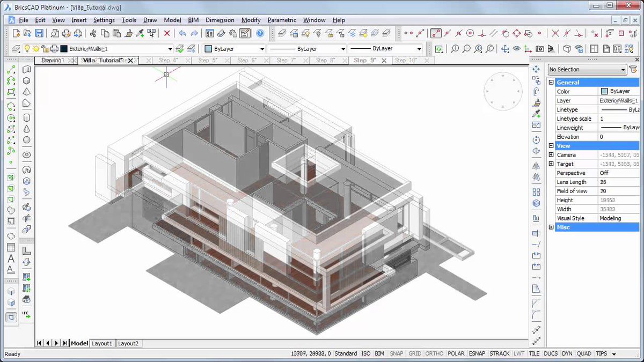644x362 pixels.
Task: Select the Sphere solid tool
Action: coord(26,141)
